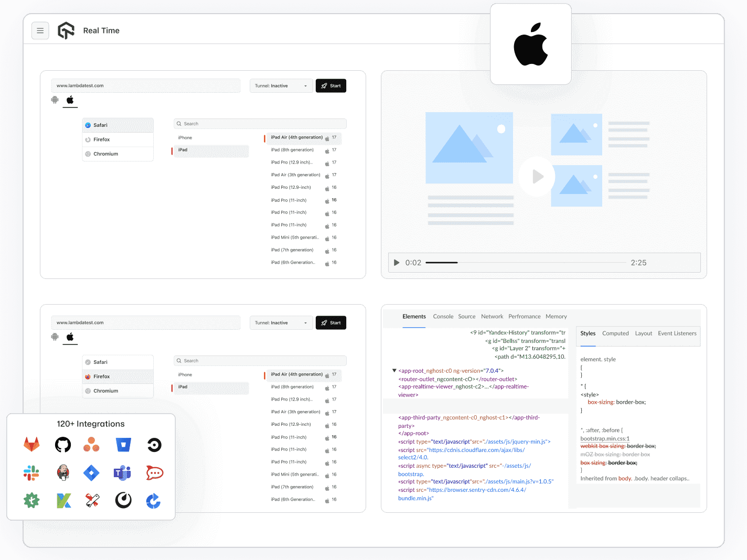Screen dimensions: 747x560
Task: Click the URL field in the upper panel
Action: point(146,86)
